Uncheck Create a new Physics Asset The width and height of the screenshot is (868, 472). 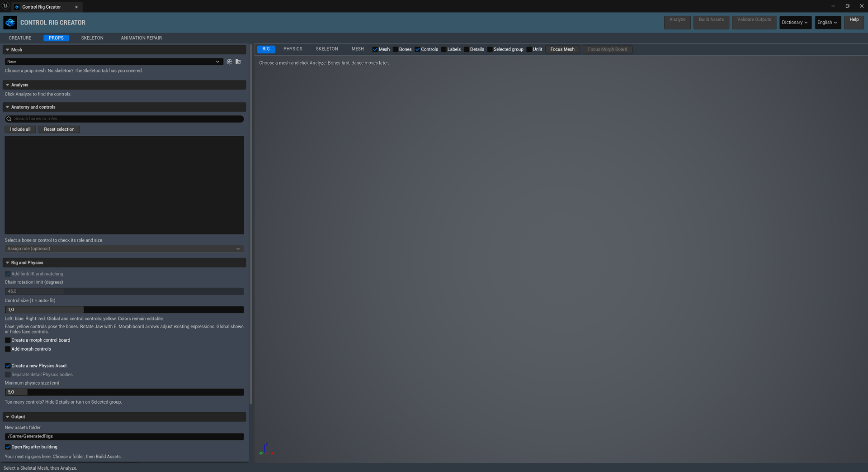tap(8, 366)
